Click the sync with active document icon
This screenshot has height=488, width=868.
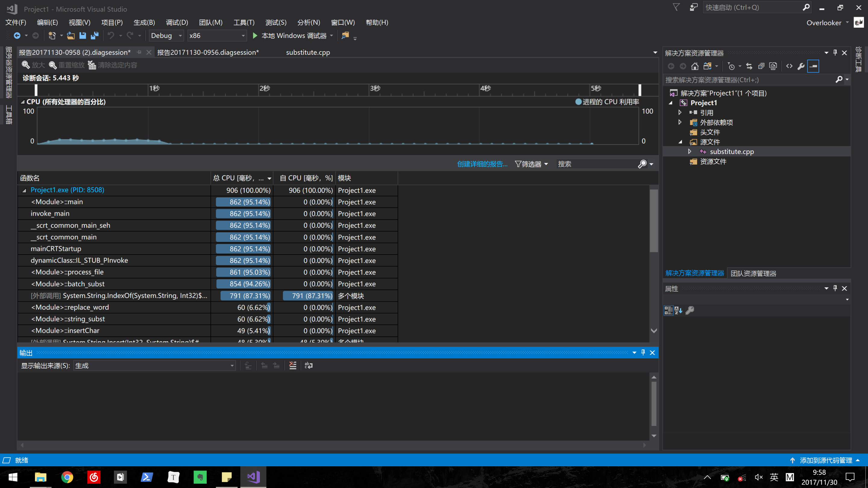[749, 66]
